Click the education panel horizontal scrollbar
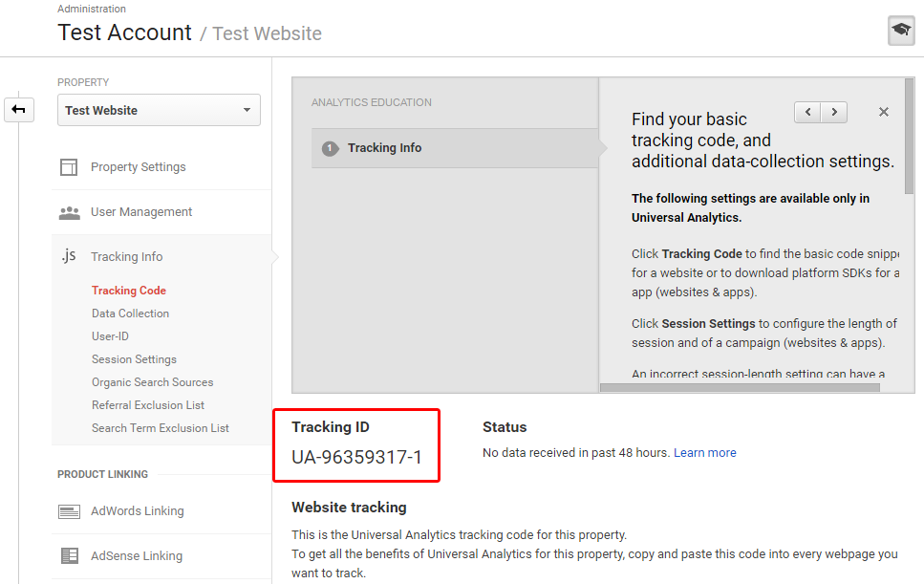The width and height of the screenshot is (924, 584). click(x=740, y=388)
